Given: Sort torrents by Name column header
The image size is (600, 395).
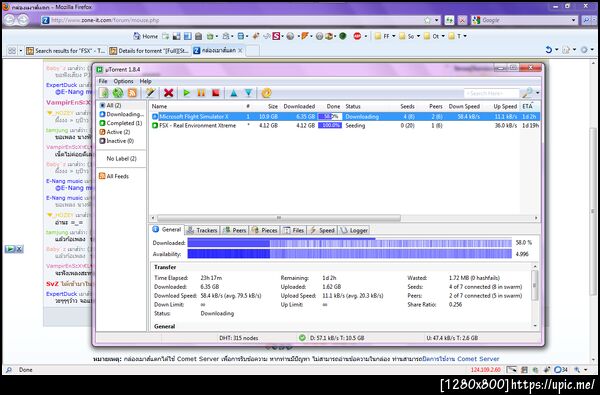Looking at the screenshot, I should point(160,106).
